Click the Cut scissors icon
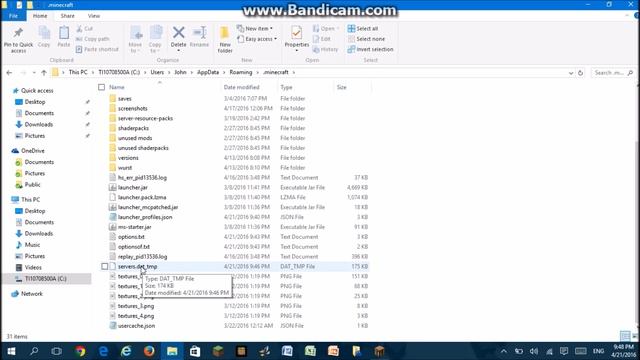Viewport: 640px width, 360px height. (79, 29)
